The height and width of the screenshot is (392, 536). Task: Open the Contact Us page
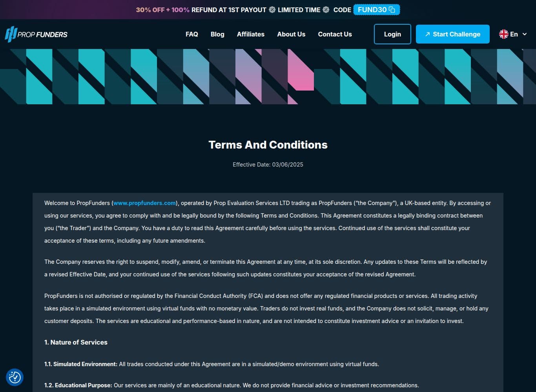pos(335,34)
